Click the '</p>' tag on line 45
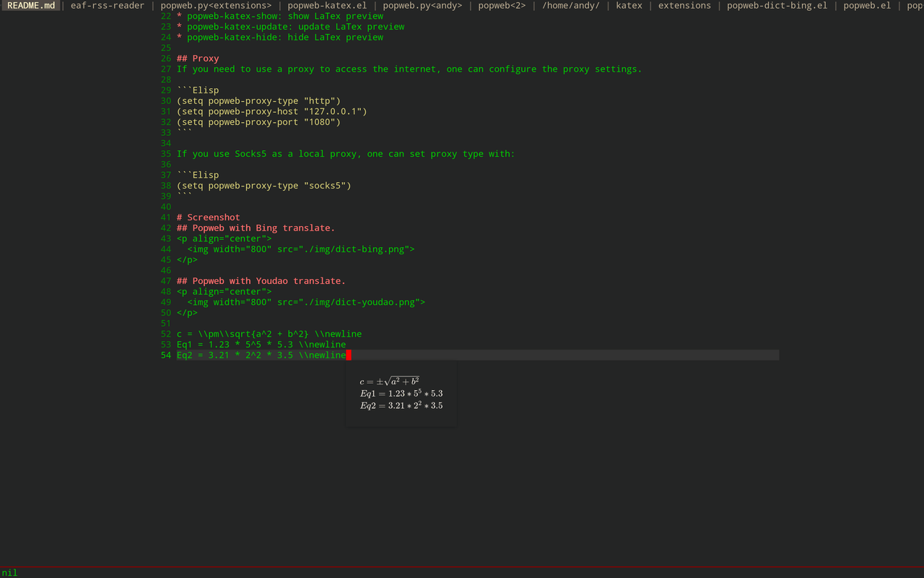 coord(187,260)
